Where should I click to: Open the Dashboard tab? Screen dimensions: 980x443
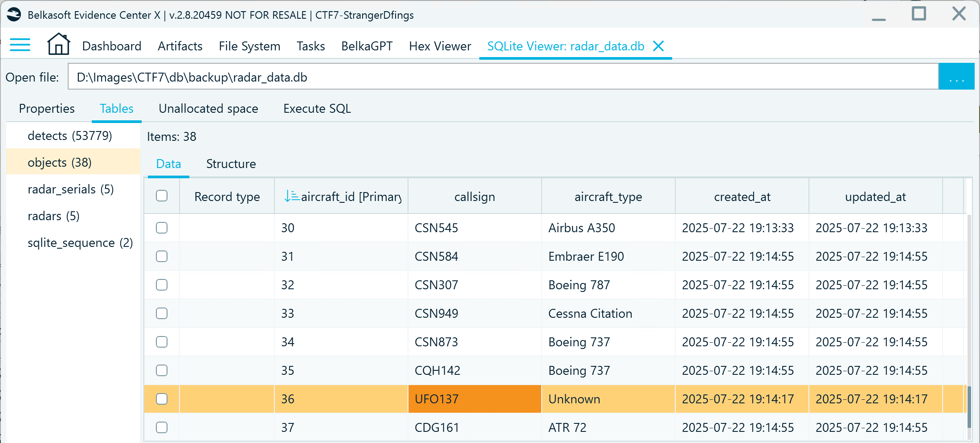[x=112, y=46]
